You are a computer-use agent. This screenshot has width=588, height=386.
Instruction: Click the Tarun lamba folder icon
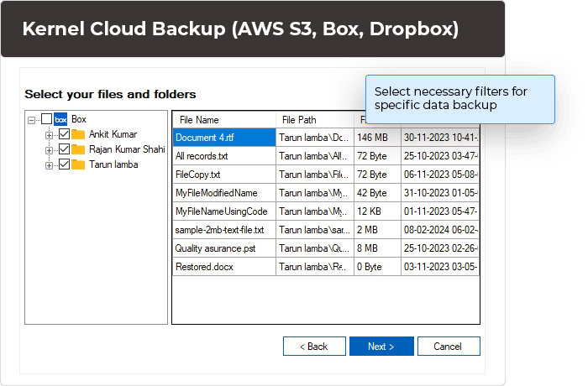(78, 164)
